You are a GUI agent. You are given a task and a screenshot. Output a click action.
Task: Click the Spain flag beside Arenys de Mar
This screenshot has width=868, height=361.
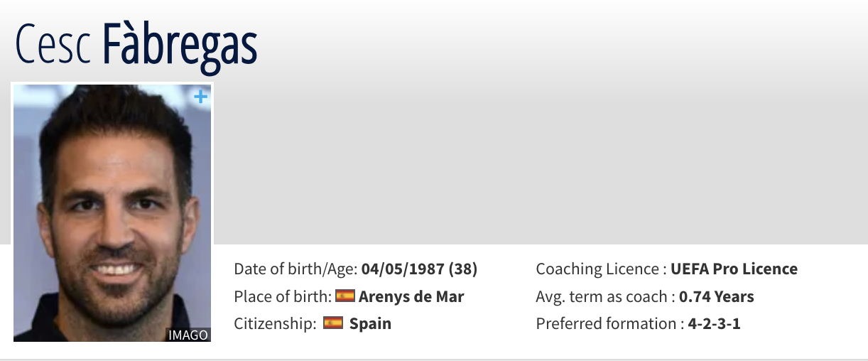point(345,296)
